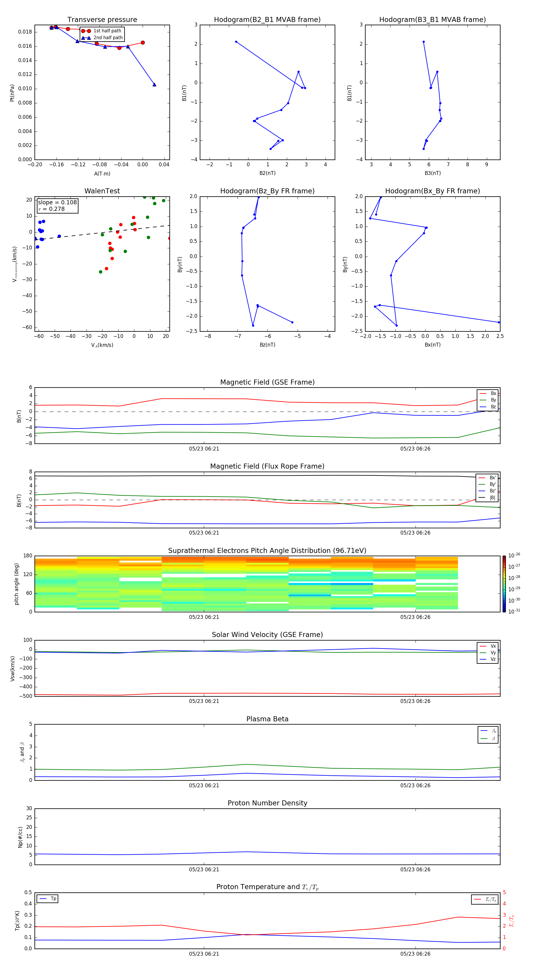Screen dimensions: 535x980
Task: Click the 'pitch angle (deg)' axis label
Action: coord(16,584)
